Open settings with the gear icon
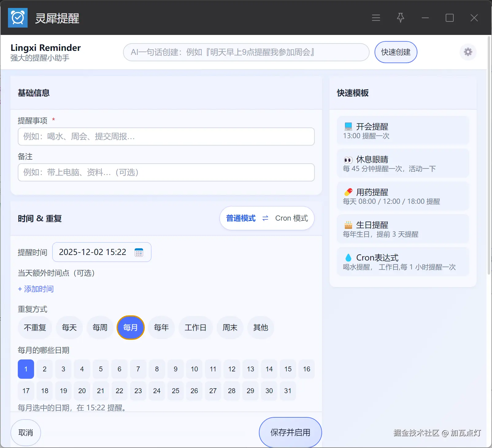This screenshot has width=492, height=448. click(468, 52)
